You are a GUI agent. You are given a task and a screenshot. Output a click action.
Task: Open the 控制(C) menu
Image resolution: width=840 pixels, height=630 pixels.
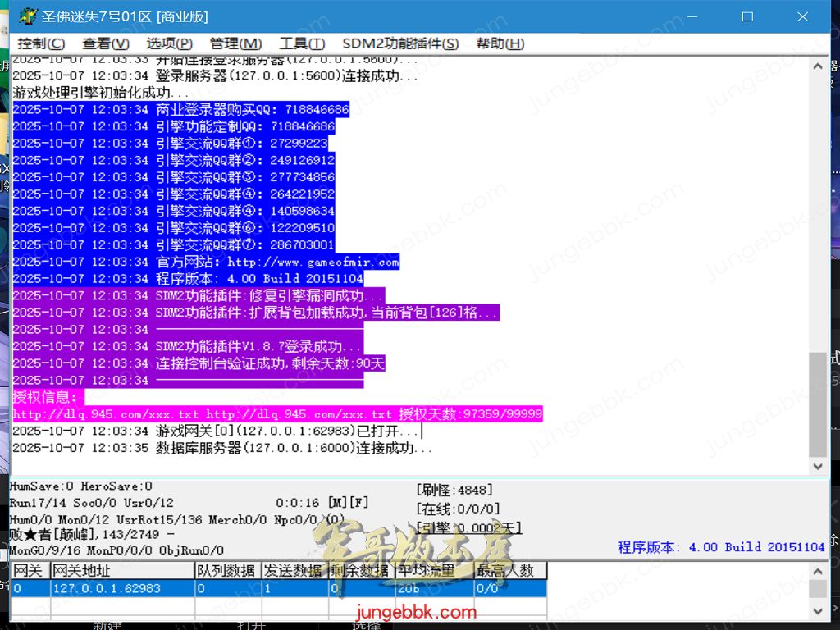[x=41, y=43]
